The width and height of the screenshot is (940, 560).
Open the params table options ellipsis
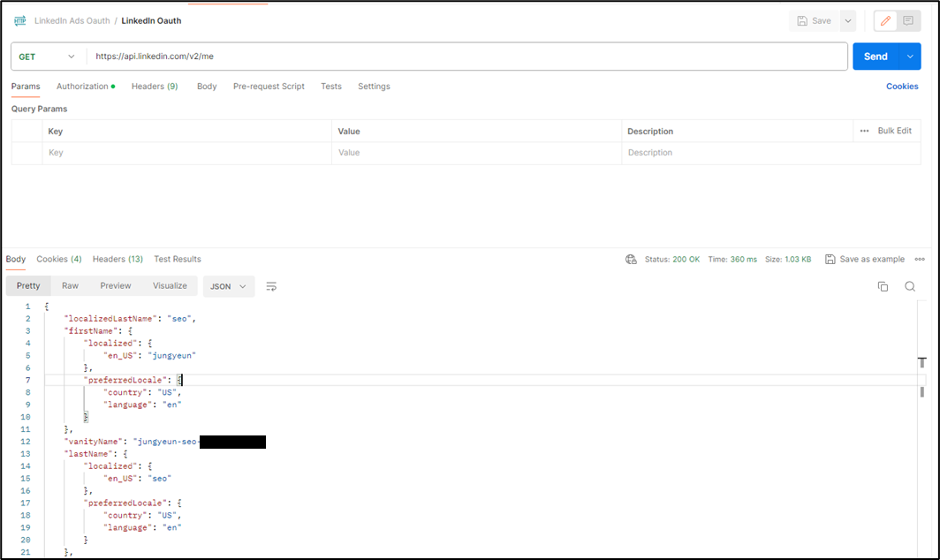864,131
